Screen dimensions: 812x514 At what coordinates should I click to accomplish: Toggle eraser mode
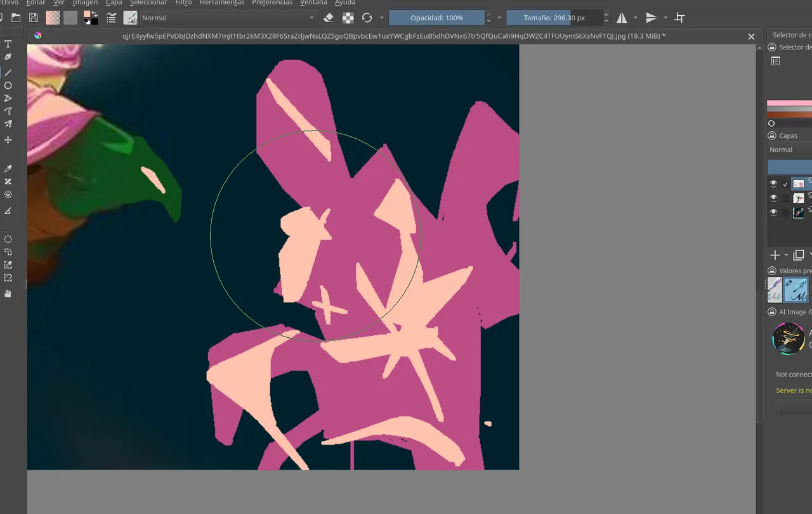[328, 18]
